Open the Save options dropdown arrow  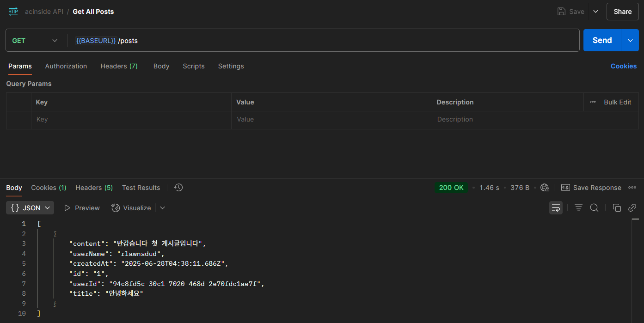point(595,12)
